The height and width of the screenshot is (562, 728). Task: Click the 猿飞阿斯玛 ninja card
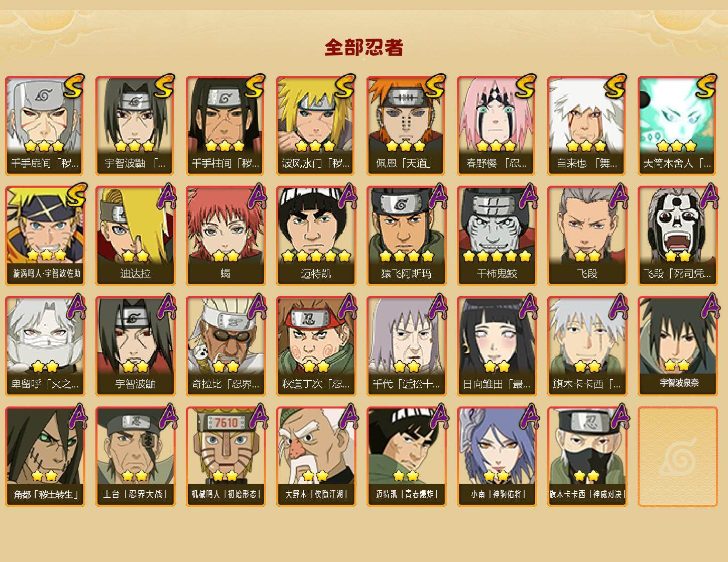tap(406, 236)
